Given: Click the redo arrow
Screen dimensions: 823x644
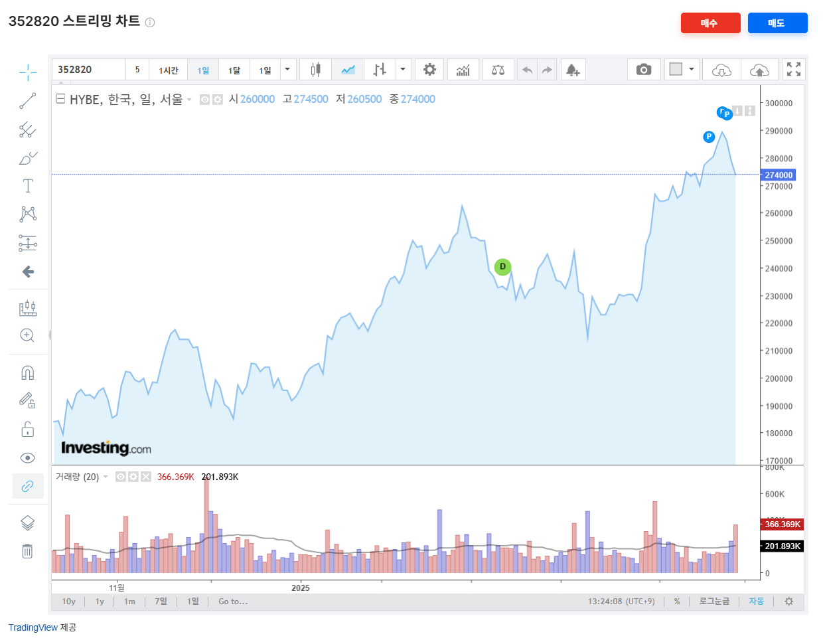Looking at the screenshot, I should point(547,70).
